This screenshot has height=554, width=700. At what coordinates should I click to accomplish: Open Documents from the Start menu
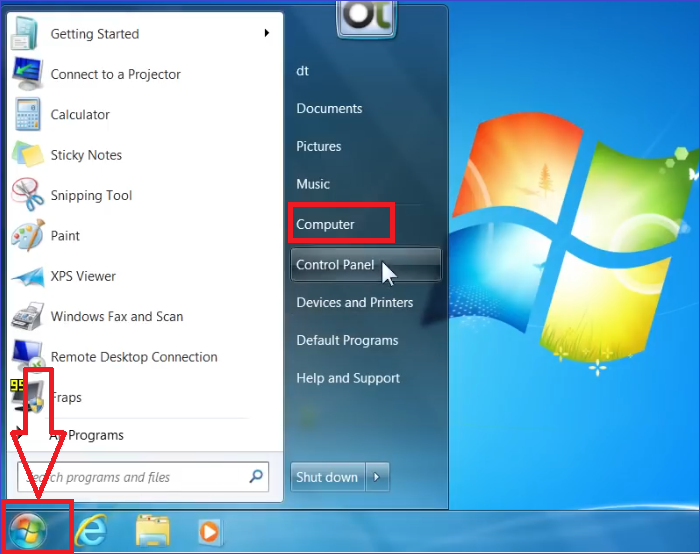[329, 108]
